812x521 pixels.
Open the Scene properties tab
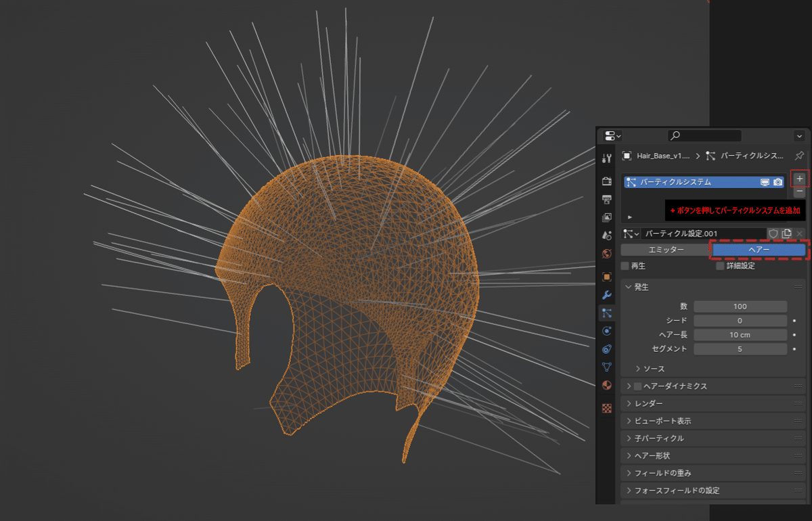[x=606, y=235]
